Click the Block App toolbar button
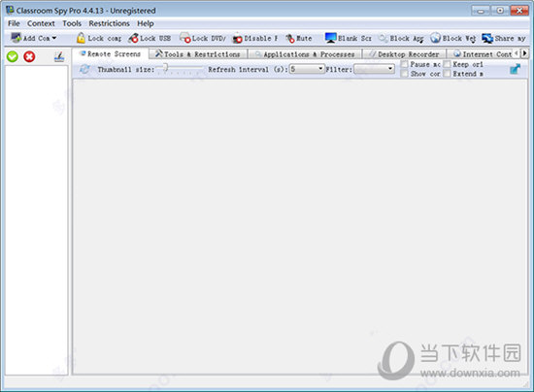Image resolution: width=534 pixels, height=392 pixels. click(401, 38)
